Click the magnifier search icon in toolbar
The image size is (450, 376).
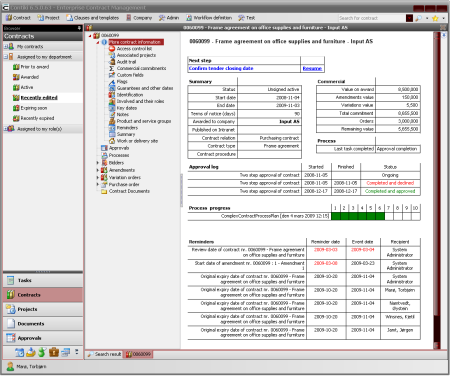tap(418, 18)
